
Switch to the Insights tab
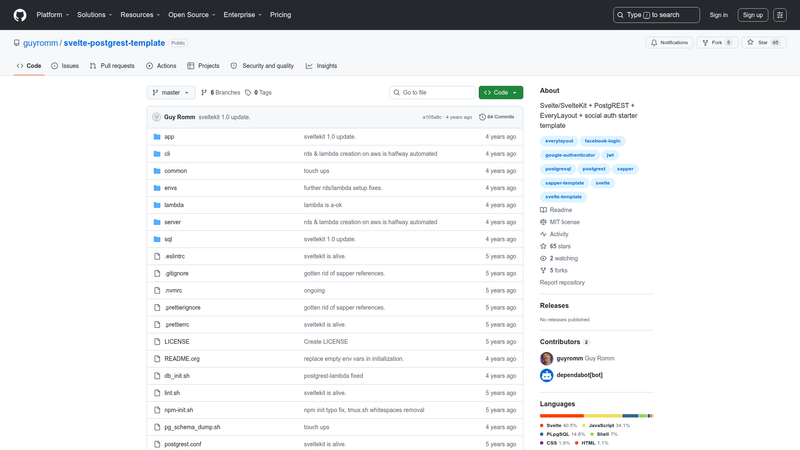tap(321, 66)
